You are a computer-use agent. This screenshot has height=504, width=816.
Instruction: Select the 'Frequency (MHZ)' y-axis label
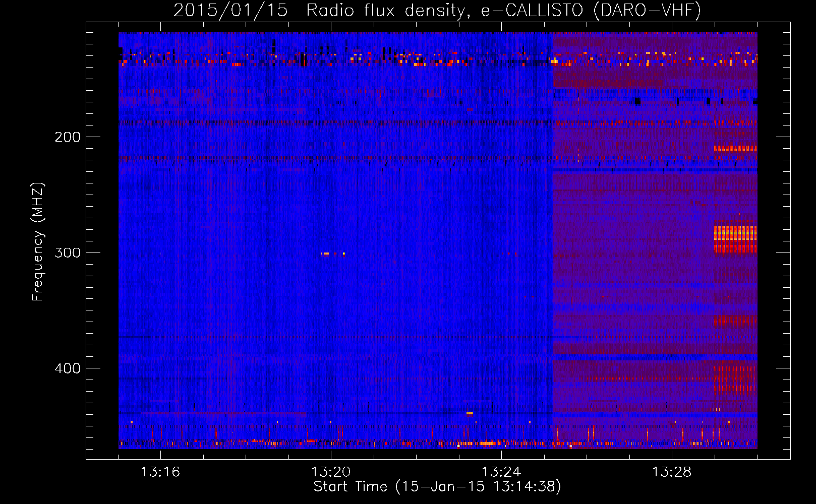click(38, 241)
